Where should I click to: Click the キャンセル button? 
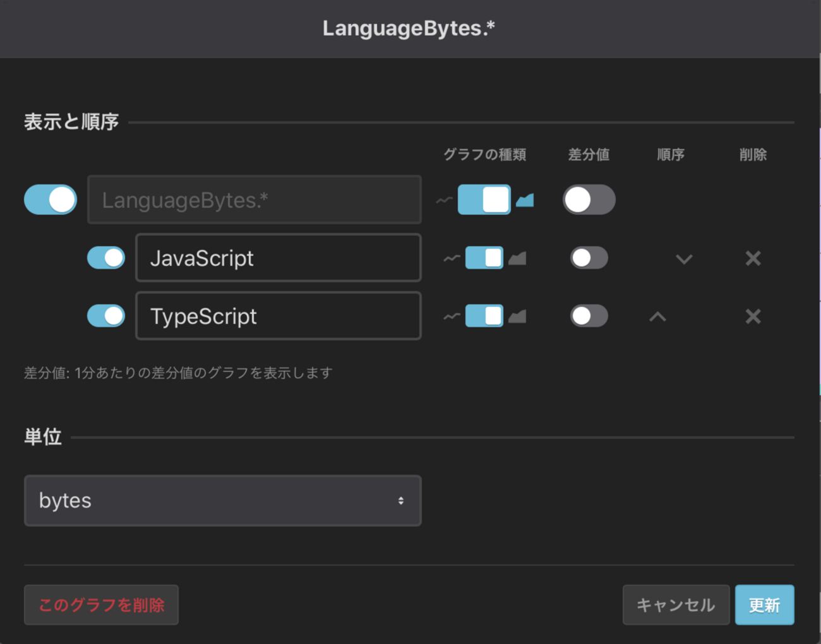click(676, 605)
